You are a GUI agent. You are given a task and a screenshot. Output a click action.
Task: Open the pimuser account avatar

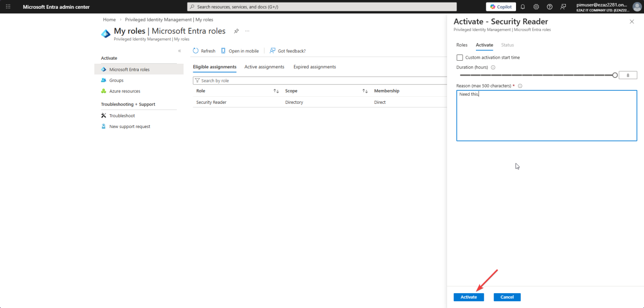[637, 7]
